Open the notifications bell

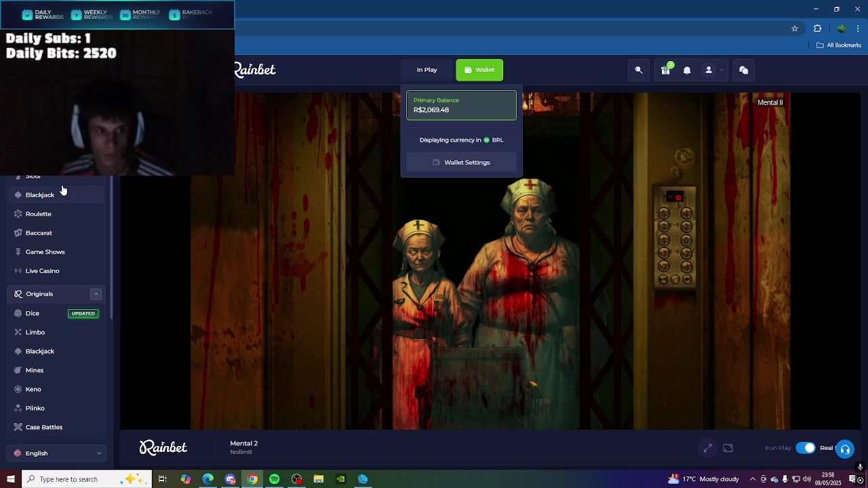coord(687,70)
